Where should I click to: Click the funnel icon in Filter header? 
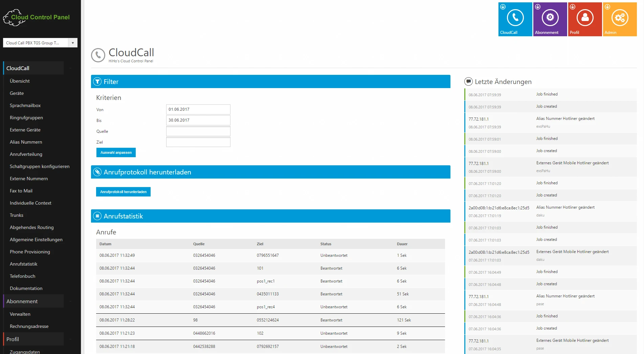97,82
